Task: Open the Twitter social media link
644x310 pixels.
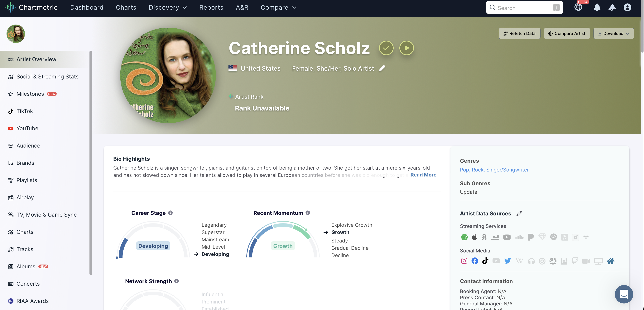Action: (x=507, y=261)
